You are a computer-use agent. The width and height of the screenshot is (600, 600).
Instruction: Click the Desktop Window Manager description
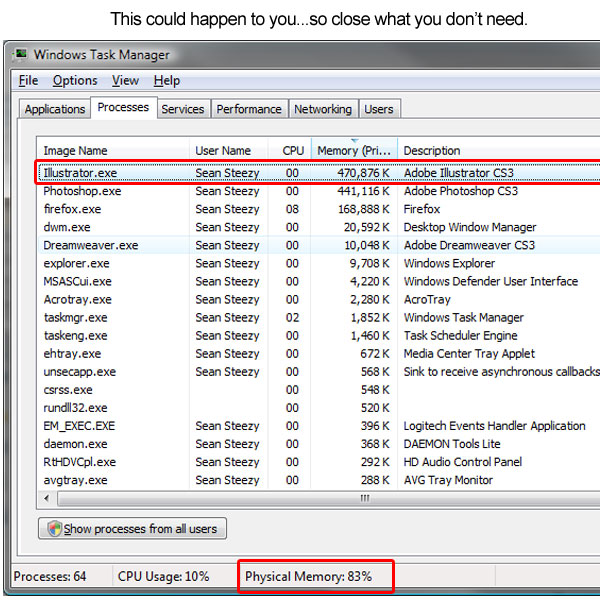470,227
